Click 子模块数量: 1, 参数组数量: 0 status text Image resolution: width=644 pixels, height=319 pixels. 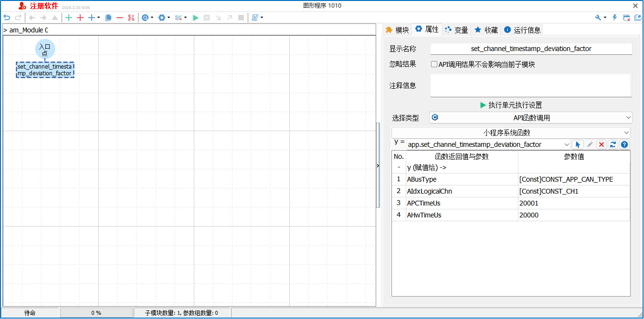[x=182, y=313]
